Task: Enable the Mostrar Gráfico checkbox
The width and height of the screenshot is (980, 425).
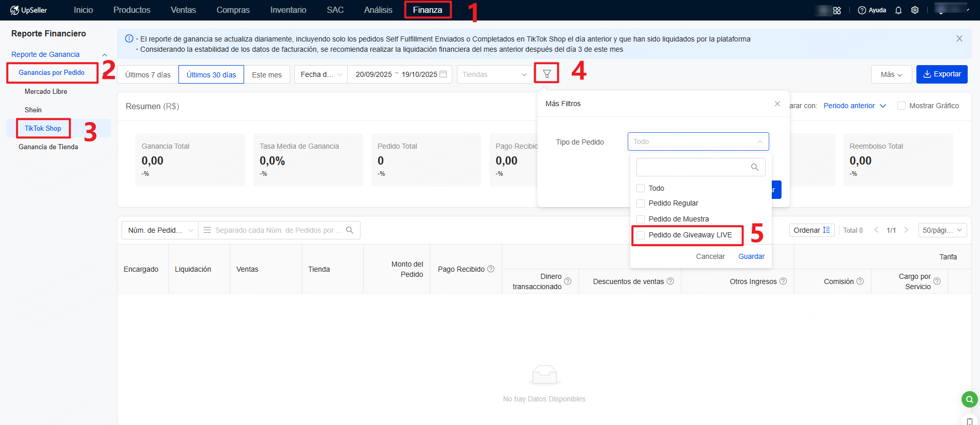Action: click(x=901, y=106)
